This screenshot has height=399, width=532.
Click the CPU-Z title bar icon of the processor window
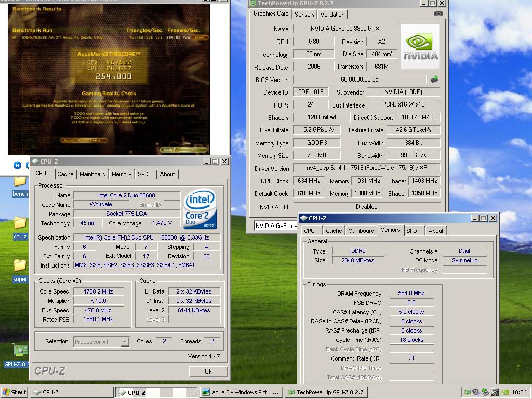(35, 162)
